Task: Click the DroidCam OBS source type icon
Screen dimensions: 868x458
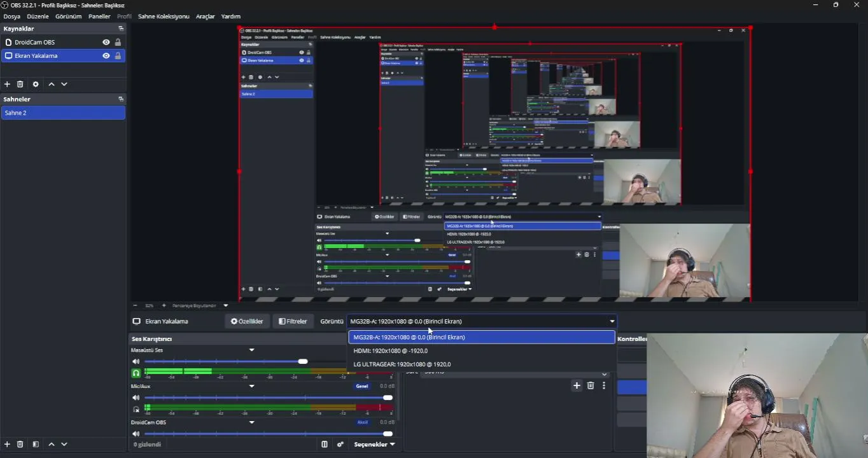Action: click(8, 42)
